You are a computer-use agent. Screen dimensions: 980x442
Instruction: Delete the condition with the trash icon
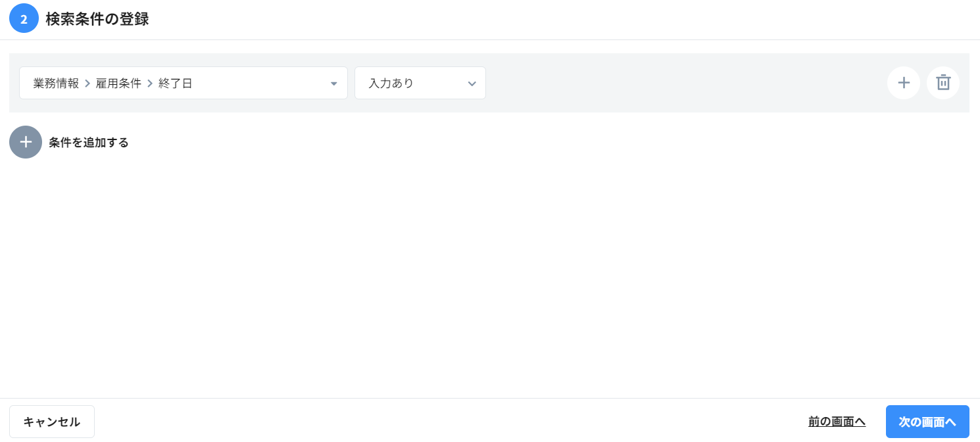(943, 83)
